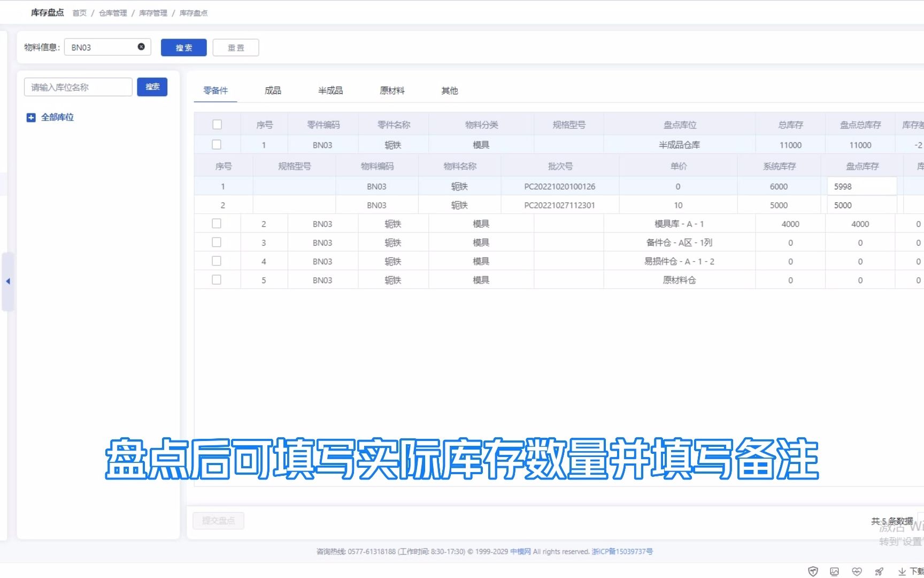
Task: Go to 库存管理 in the breadcrumb
Action: click(x=153, y=13)
